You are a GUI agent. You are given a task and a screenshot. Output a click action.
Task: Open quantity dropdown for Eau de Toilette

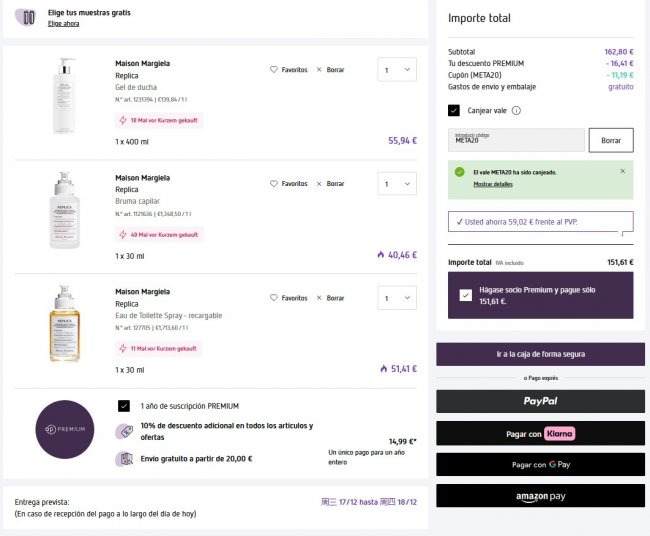click(x=397, y=298)
